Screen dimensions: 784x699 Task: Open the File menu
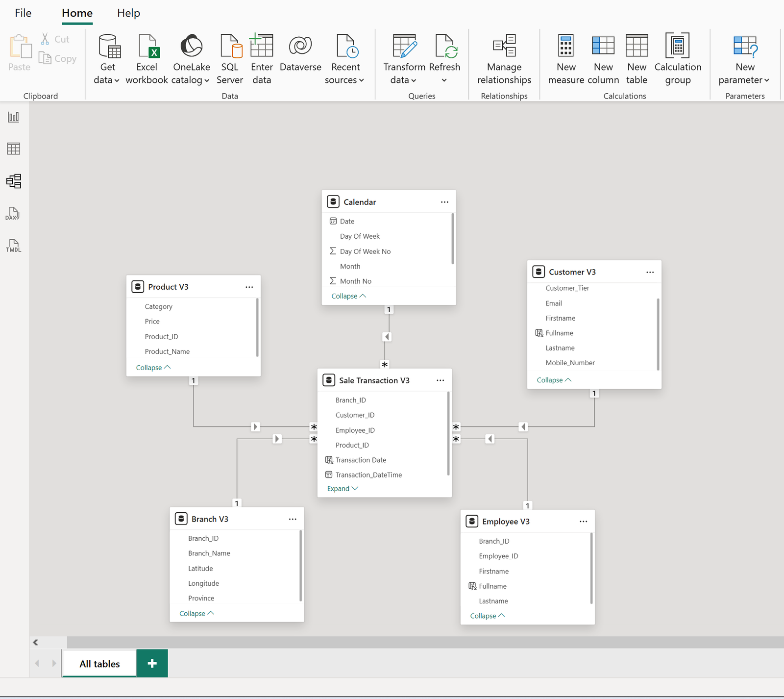[23, 13]
